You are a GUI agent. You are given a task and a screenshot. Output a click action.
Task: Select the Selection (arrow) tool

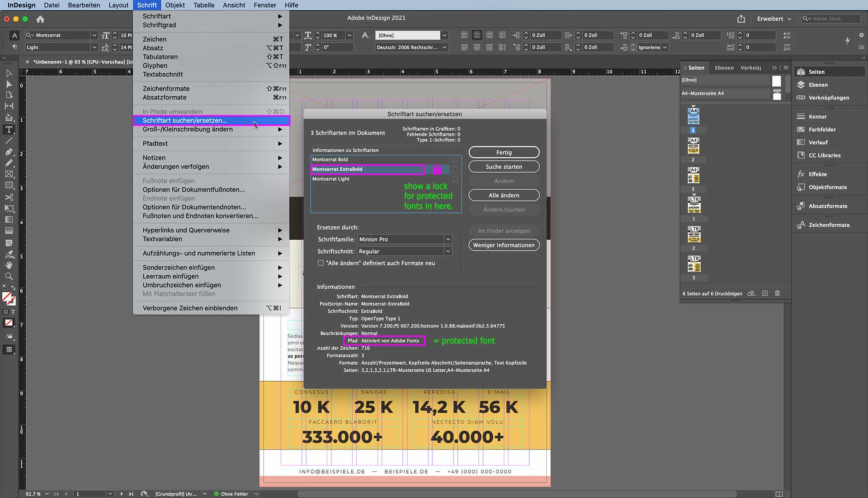pyautogui.click(x=9, y=73)
